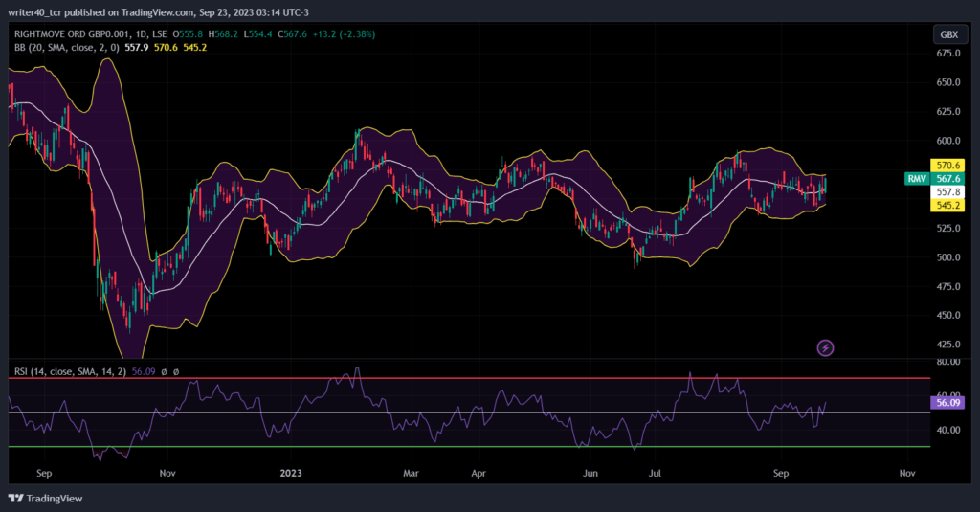
Task: Click the RIGHTMOVE ORD GBP0.001 symbol title
Action: tap(73, 34)
